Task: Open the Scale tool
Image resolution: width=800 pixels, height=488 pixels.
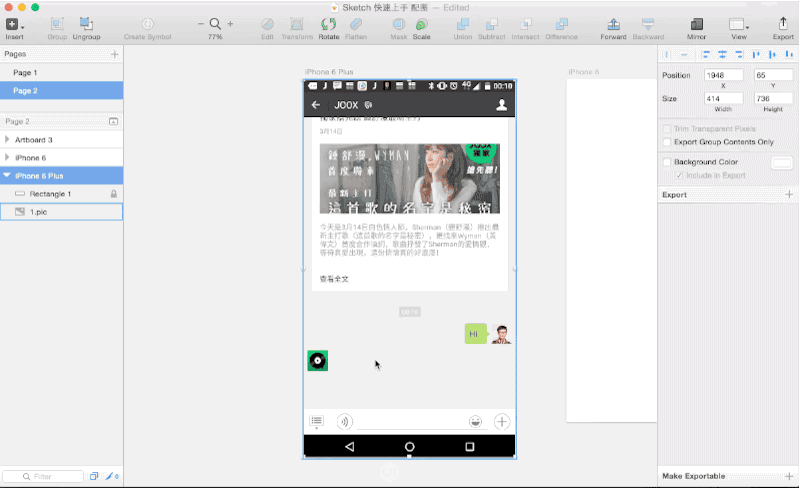Action: coord(421,24)
